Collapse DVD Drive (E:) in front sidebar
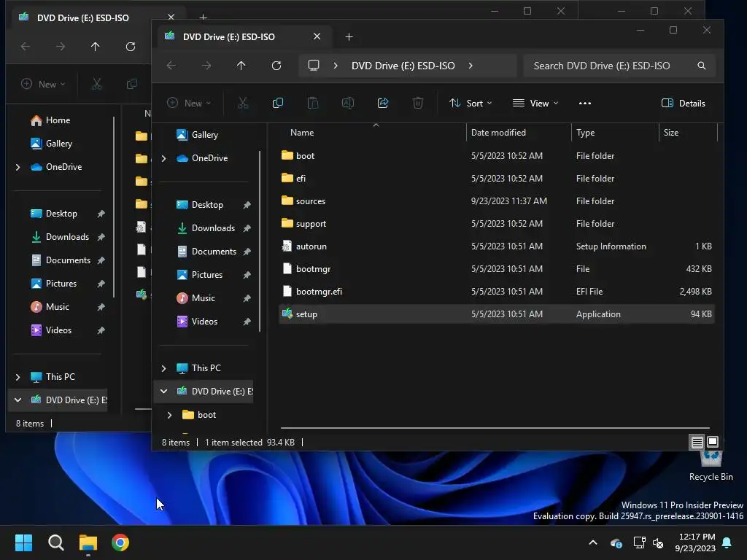 [x=164, y=391]
